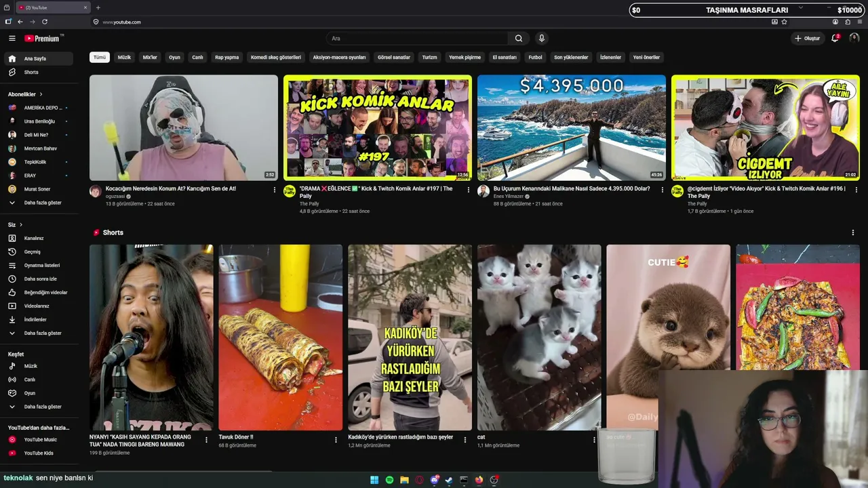Open Geçmiş (history) in the sidebar

pos(40,252)
